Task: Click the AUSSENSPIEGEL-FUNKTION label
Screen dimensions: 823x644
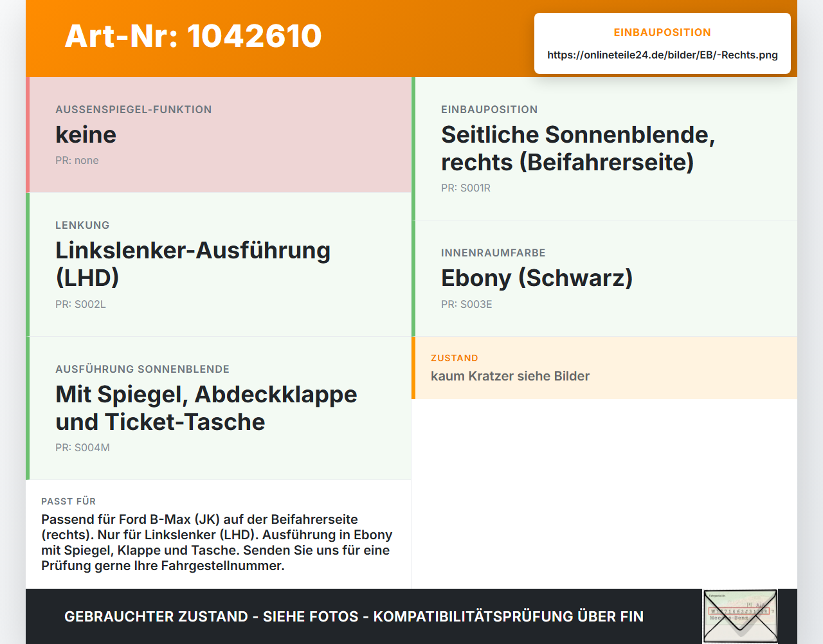Action: pyautogui.click(x=134, y=109)
